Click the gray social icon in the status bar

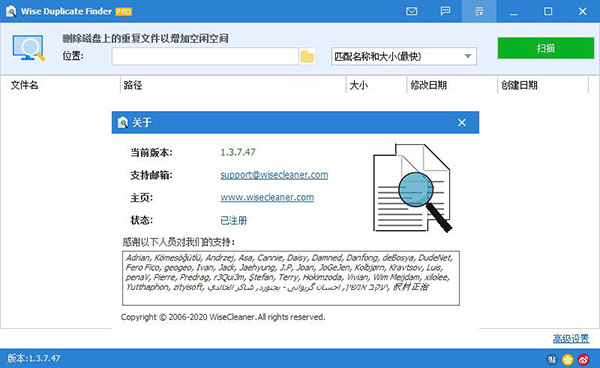(552, 359)
